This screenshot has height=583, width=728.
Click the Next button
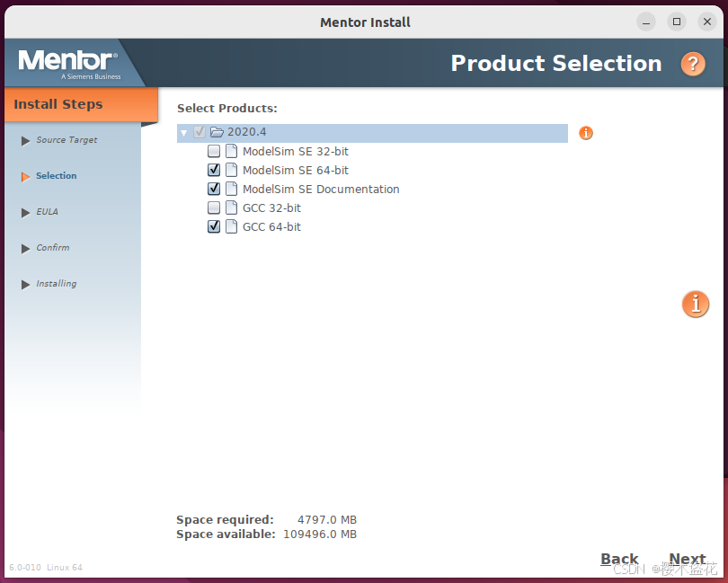pos(688,559)
